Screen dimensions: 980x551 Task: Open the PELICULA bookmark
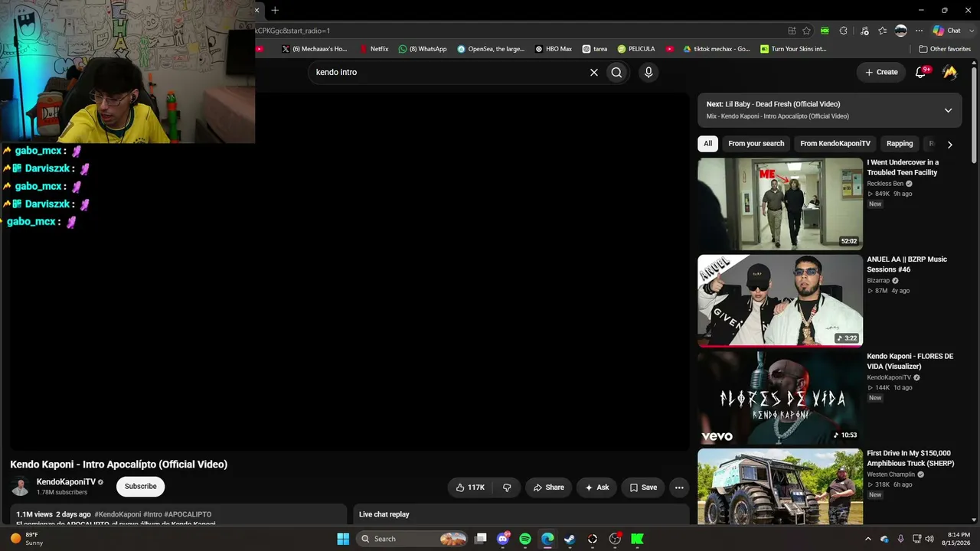(x=636, y=49)
